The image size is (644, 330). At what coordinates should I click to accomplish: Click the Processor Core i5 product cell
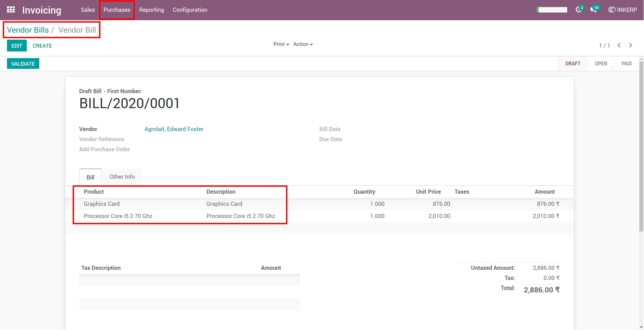tap(118, 216)
